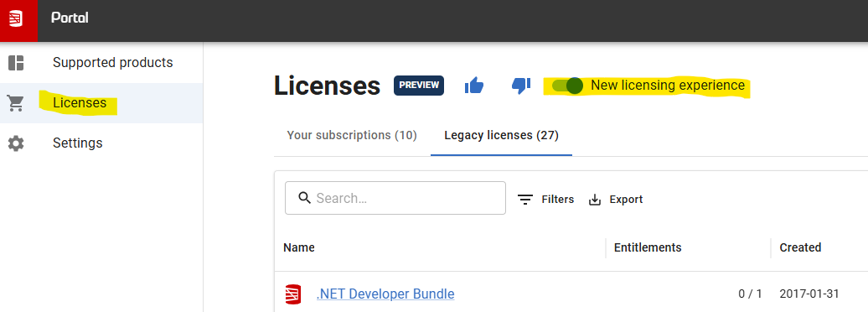Switch to Your subscriptions (10) tab
The width and height of the screenshot is (868, 312).
(352, 135)
